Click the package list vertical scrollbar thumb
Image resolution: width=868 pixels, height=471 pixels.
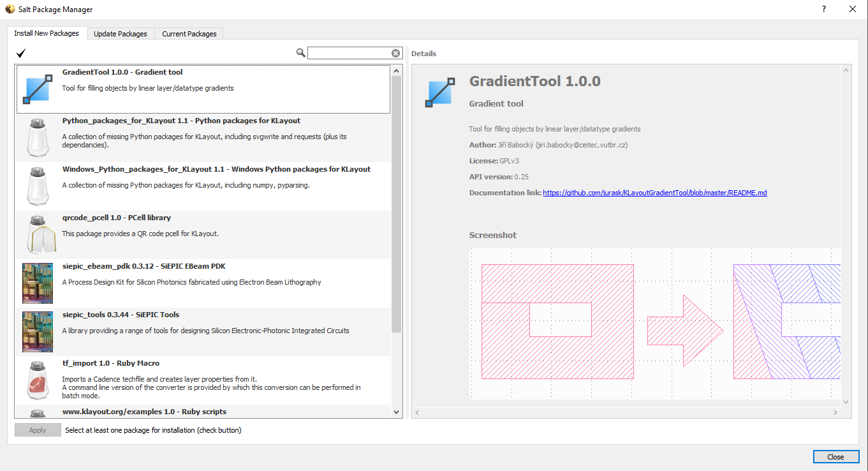tap(396, 204)
